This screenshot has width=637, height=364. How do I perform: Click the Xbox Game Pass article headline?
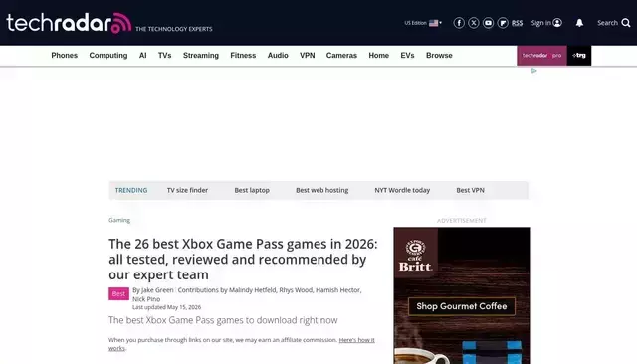[x=243, y=259]
